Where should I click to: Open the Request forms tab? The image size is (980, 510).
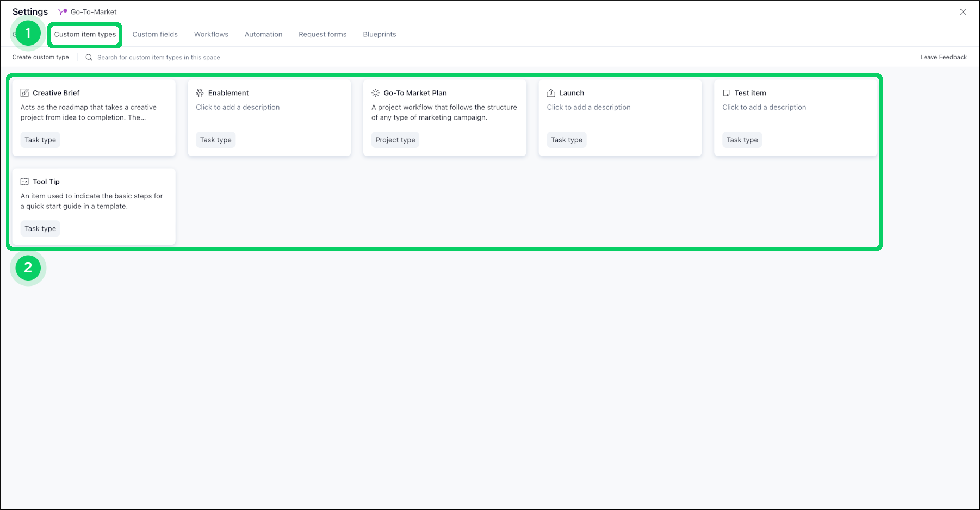click(322, 34)
